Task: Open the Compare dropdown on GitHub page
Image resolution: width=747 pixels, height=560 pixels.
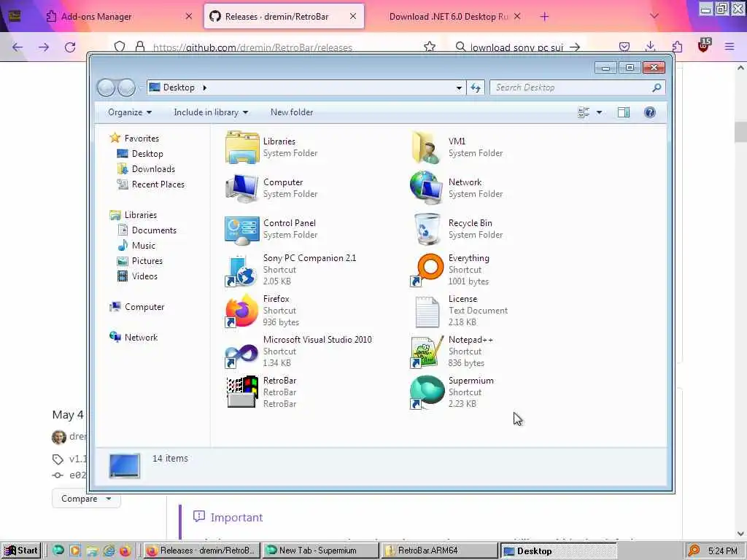Action: point(86,499)
